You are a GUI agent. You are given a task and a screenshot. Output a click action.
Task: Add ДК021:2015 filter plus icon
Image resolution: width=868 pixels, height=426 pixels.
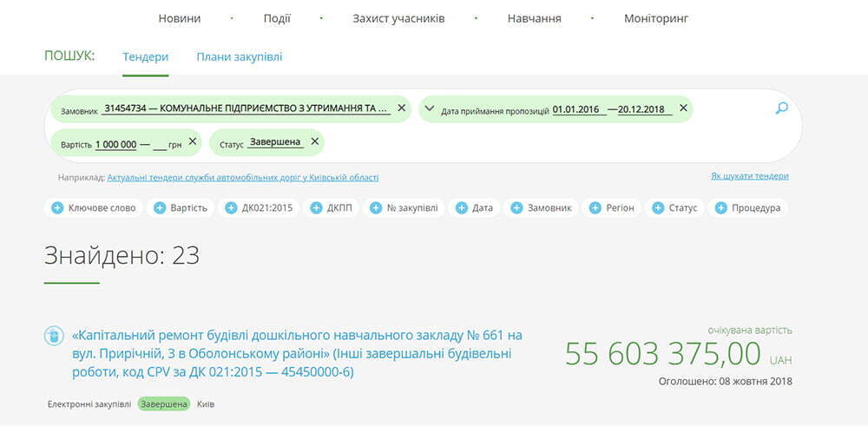[x=231, y=208]
